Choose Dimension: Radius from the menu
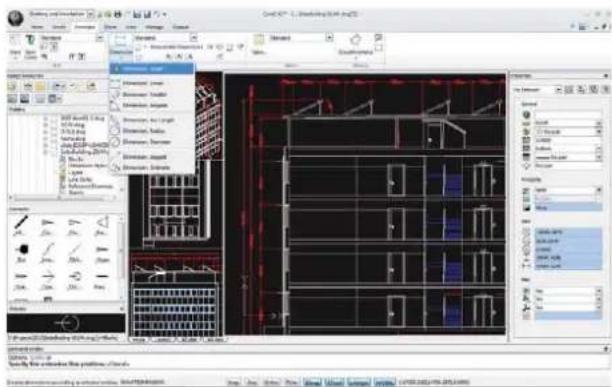Image resolution: width=612 pixels, height=387 pixels. click(152, 131)
